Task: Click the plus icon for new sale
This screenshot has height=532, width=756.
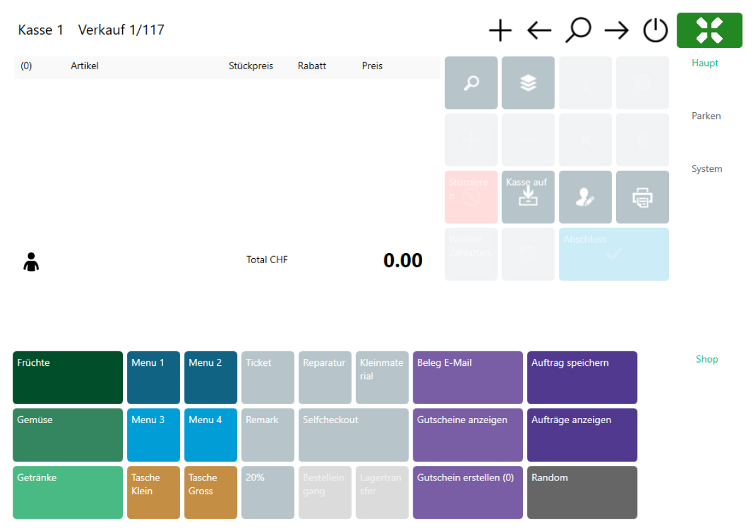Action: point(500,30)
